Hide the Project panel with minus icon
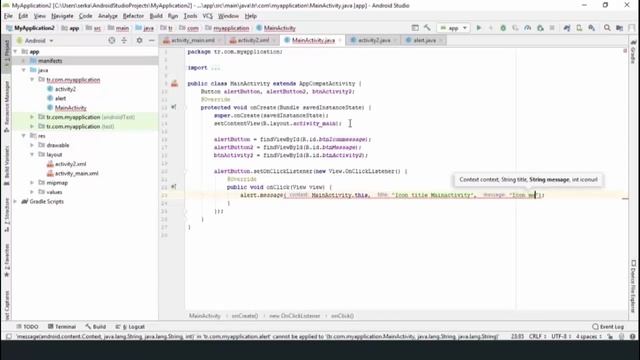This screenshot has width=640, height=360. point(151,40)
